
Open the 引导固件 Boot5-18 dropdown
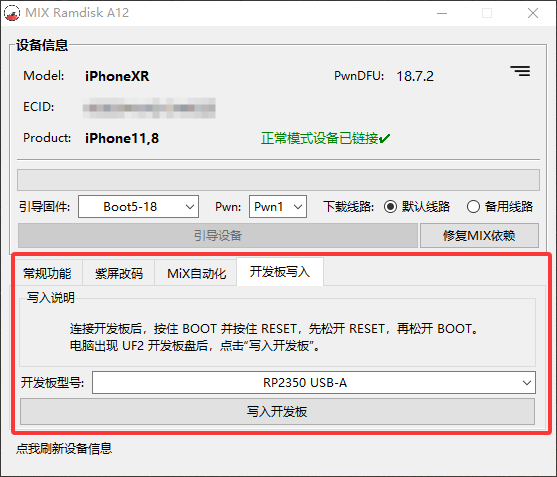tap(138, 207)
